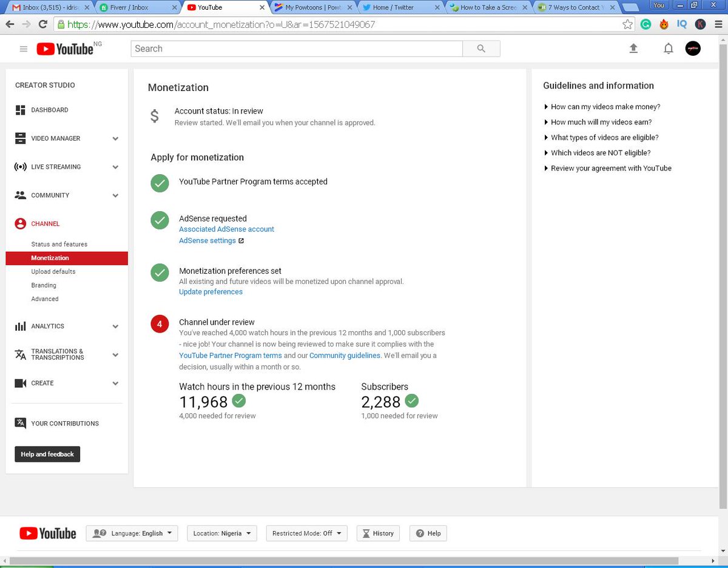
Task: Expand the Create section chevron
Action: 115,384
